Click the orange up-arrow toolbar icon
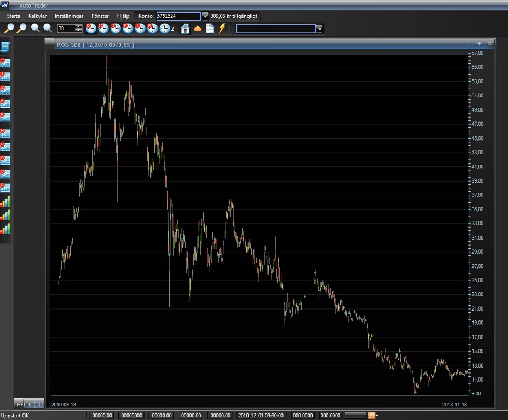 (198, 28)
